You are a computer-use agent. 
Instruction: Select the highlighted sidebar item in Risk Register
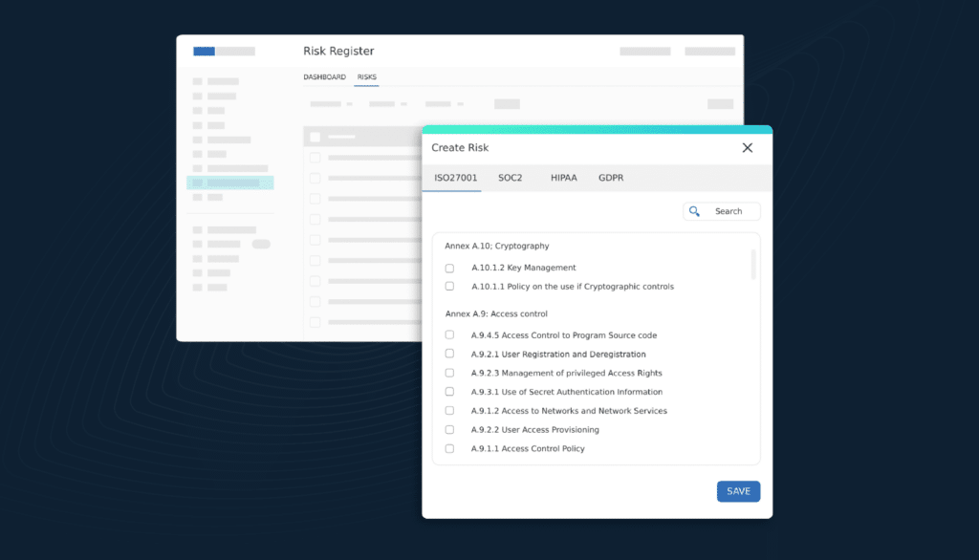[230, 183]
